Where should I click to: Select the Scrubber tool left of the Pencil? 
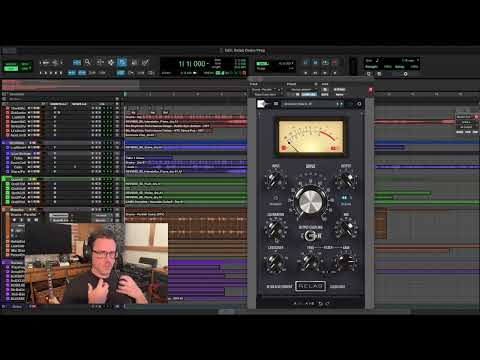134,62
